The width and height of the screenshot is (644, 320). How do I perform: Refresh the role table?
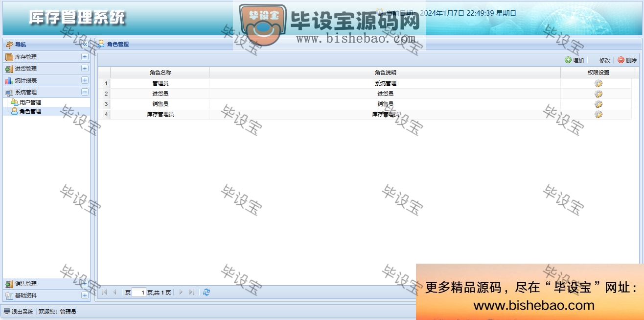click(206, 292)
